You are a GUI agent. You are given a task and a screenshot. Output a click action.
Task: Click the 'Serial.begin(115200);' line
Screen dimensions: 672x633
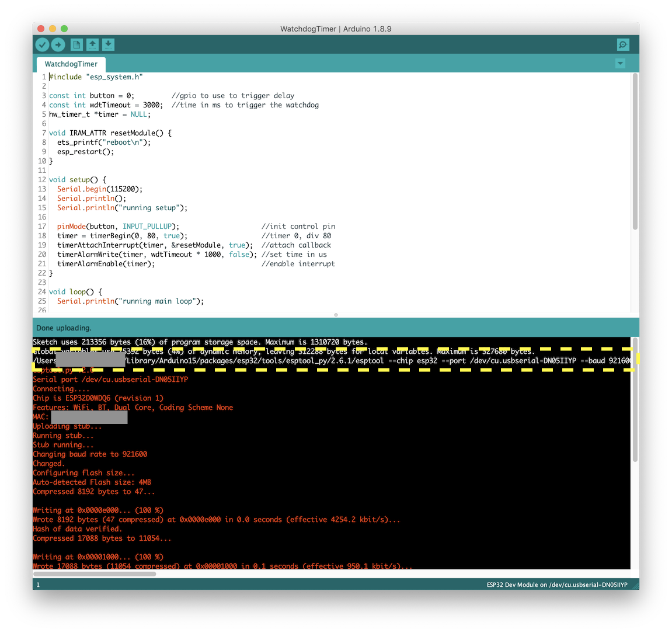tap(100, 189)
